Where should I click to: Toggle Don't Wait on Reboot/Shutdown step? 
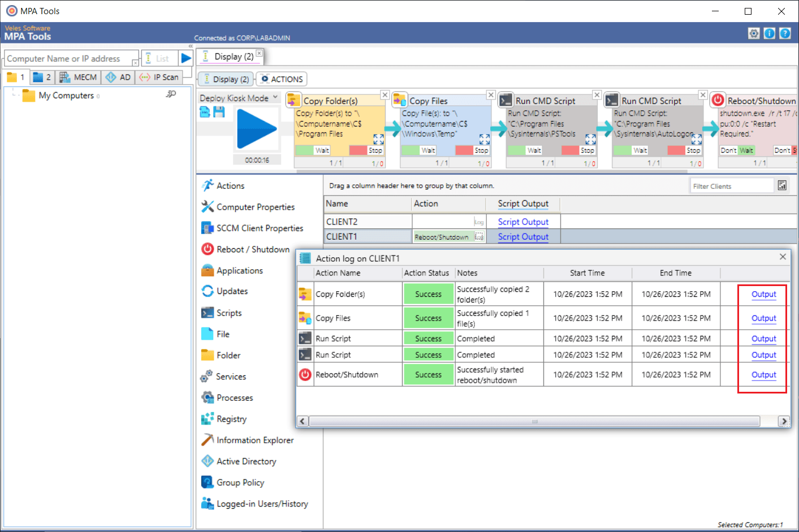[737, 150]
